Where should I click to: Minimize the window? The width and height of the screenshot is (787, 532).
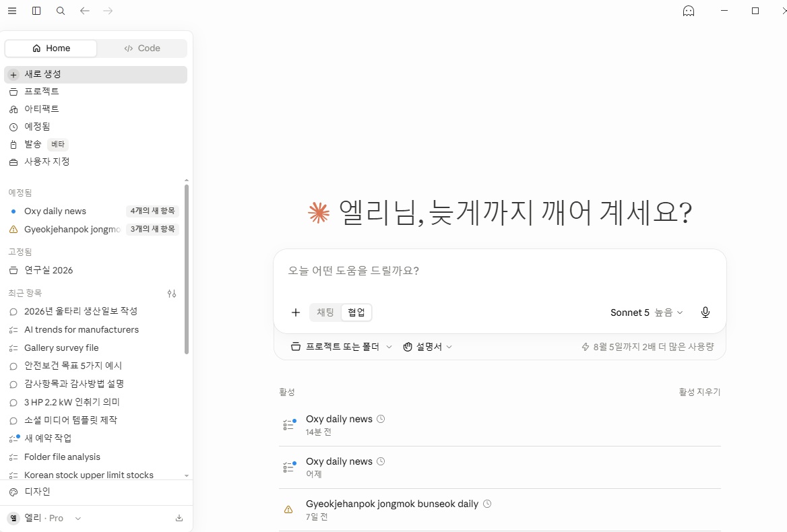(x=724, y=11)
